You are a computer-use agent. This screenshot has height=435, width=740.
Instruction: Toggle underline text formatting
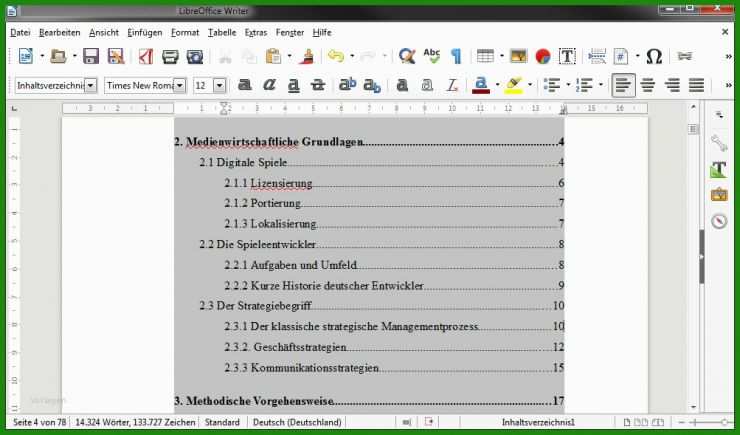[294, 85]
